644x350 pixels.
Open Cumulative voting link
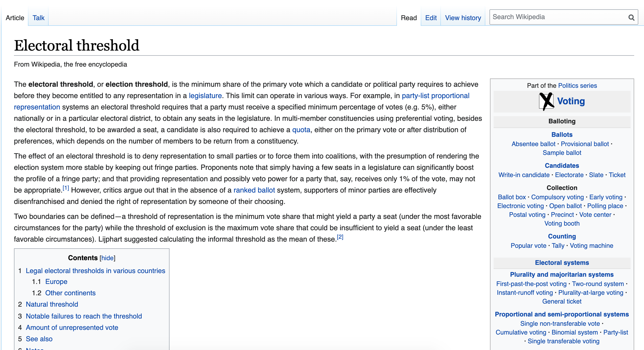(x=521, y=332)
